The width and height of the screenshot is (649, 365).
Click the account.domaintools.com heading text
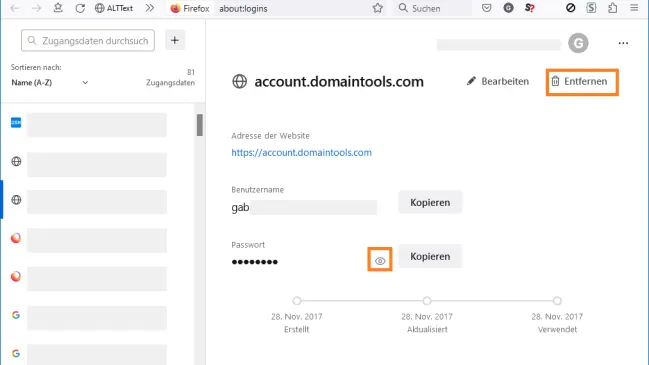339,82
